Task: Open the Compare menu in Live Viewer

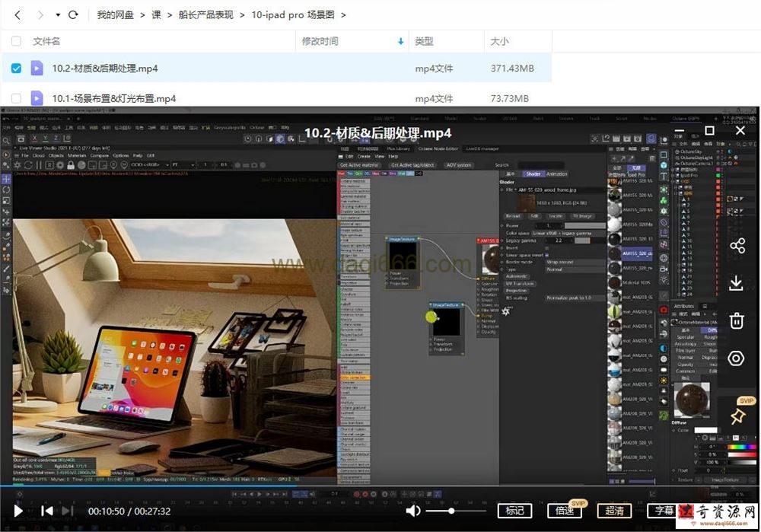Action: (100, 155)
